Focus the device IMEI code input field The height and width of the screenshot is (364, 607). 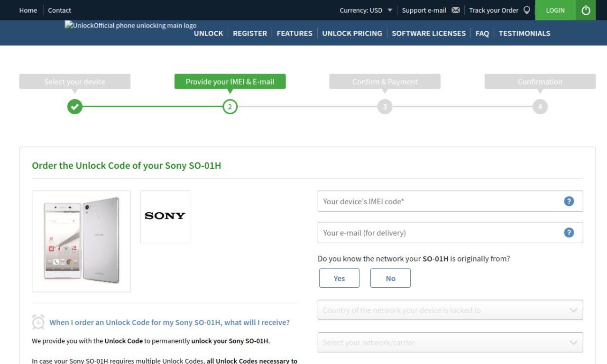point(450,201)
